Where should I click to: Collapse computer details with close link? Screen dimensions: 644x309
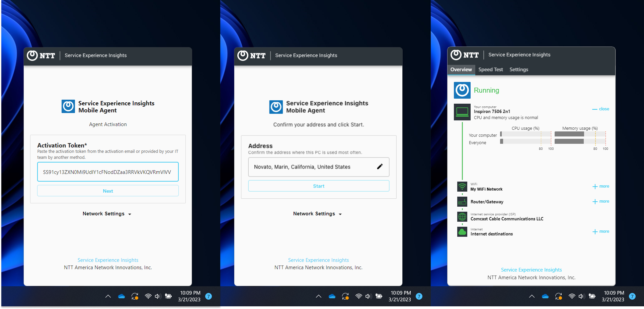coord(600,109)
